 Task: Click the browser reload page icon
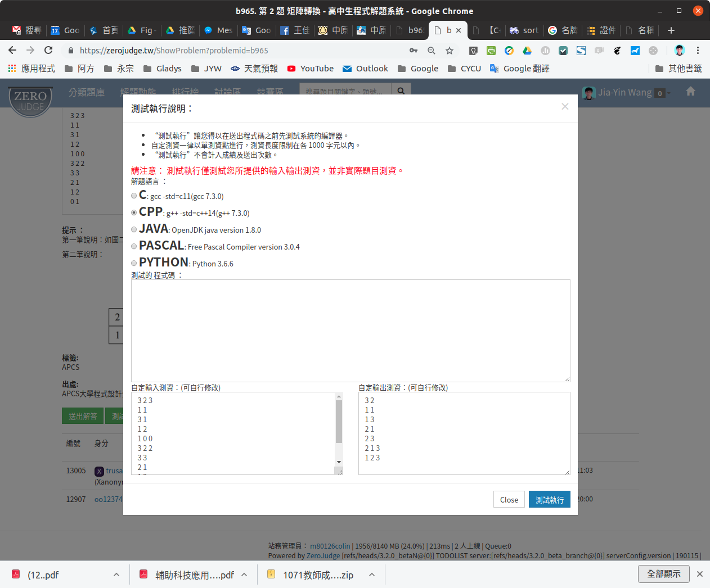click(48, 50)
